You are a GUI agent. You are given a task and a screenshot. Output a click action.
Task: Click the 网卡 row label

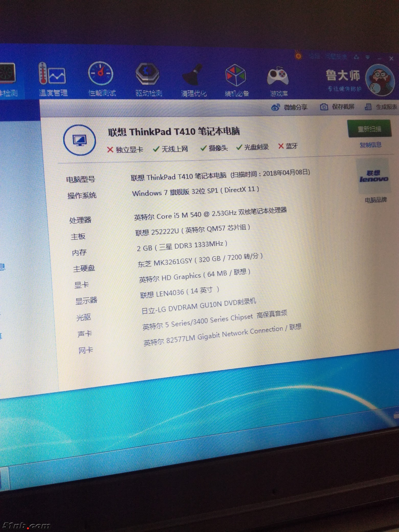(x=86, y=350)
